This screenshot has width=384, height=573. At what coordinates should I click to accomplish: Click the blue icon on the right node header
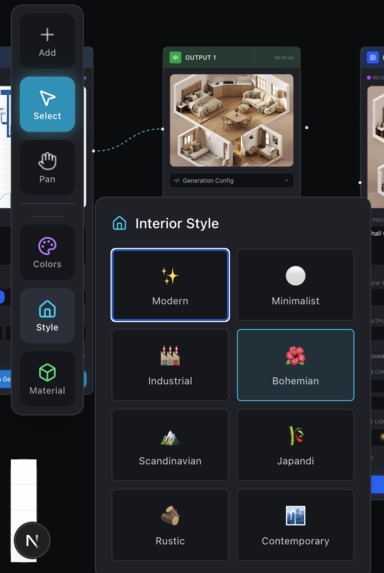pyautogui.click(x=373, y=57)
